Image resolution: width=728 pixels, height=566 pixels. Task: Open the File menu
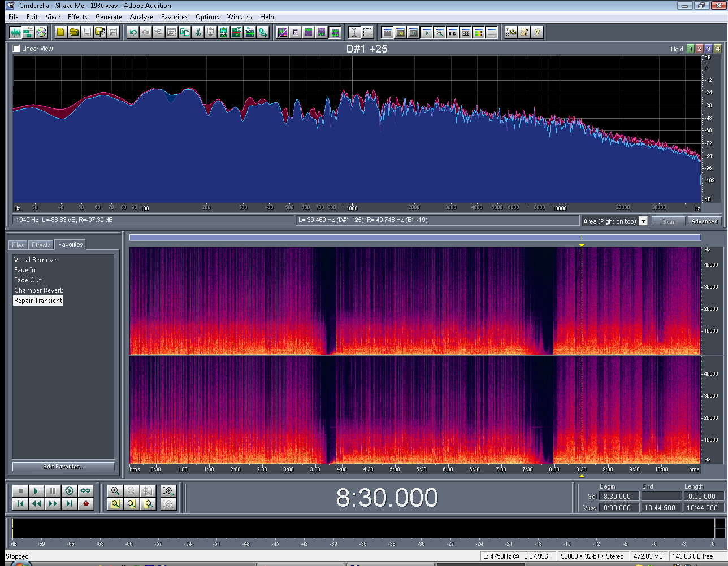[x=14, y=17]
